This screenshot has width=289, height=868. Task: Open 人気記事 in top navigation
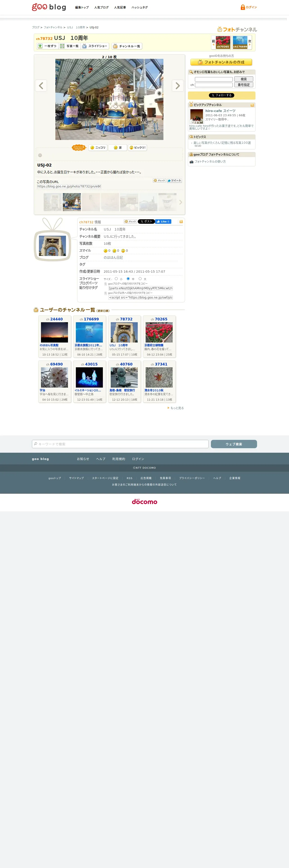pos(120,7)
